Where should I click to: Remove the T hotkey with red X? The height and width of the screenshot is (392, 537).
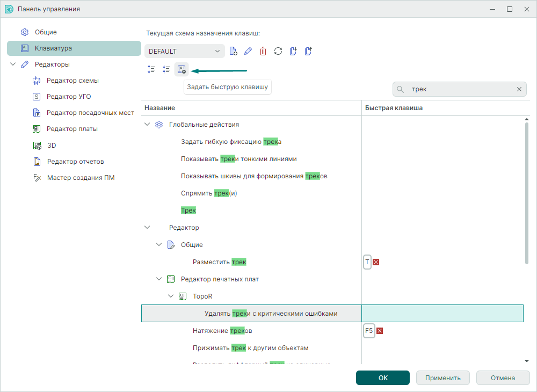click(376, 262)
